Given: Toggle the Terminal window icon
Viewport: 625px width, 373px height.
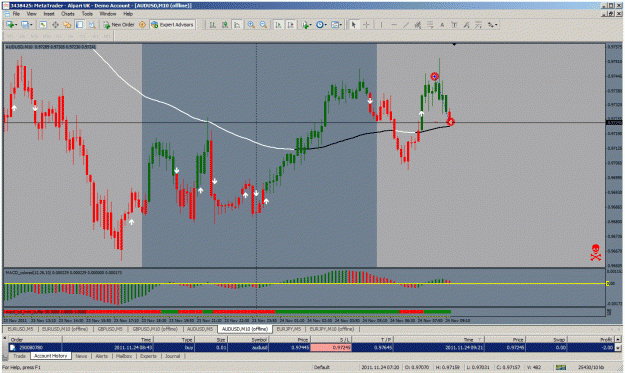Looking at the screenshot, I should [79, 25].
